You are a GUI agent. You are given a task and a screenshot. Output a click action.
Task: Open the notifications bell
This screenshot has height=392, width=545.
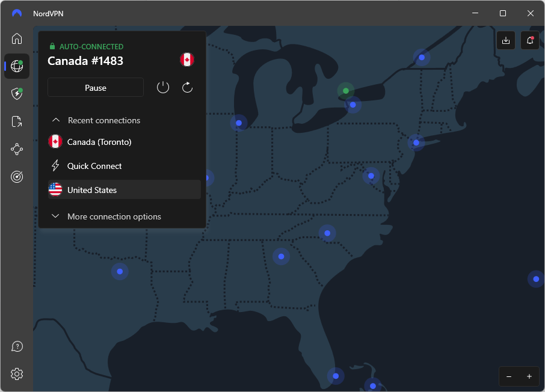530,40
